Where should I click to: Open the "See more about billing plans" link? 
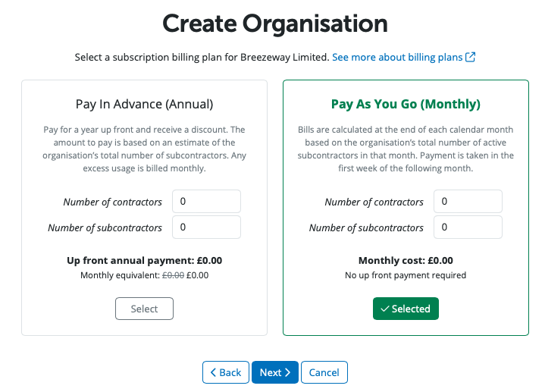(x=397, y=58)
